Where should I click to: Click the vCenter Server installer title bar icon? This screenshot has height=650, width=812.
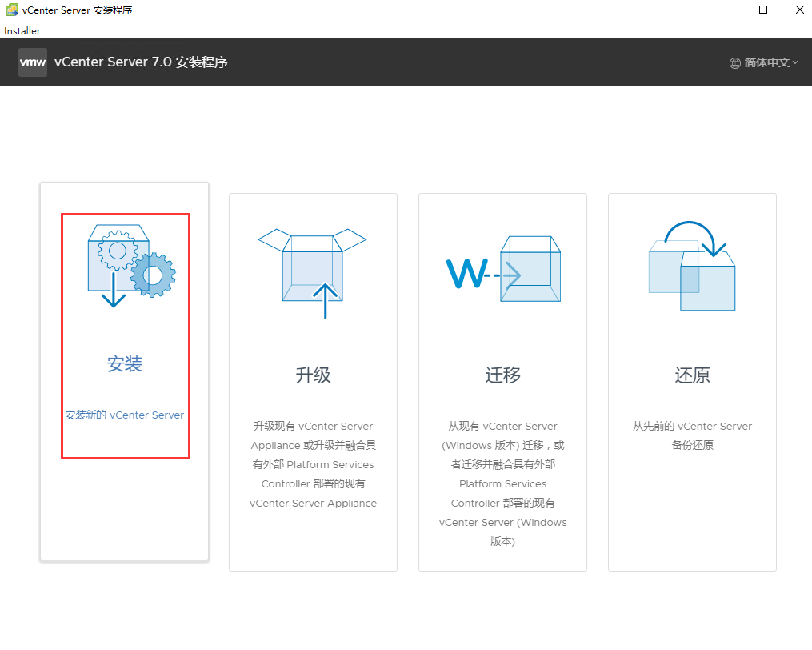coord(11,10)
